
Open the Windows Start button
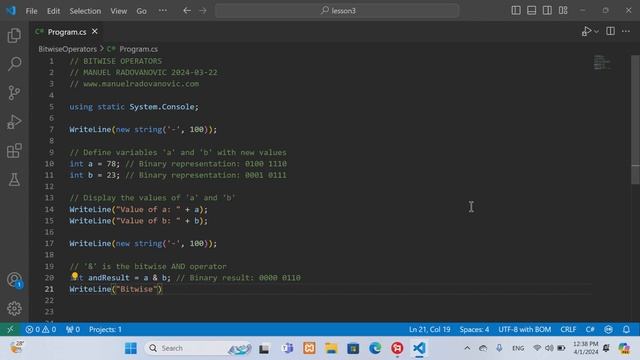click(131, 348)
